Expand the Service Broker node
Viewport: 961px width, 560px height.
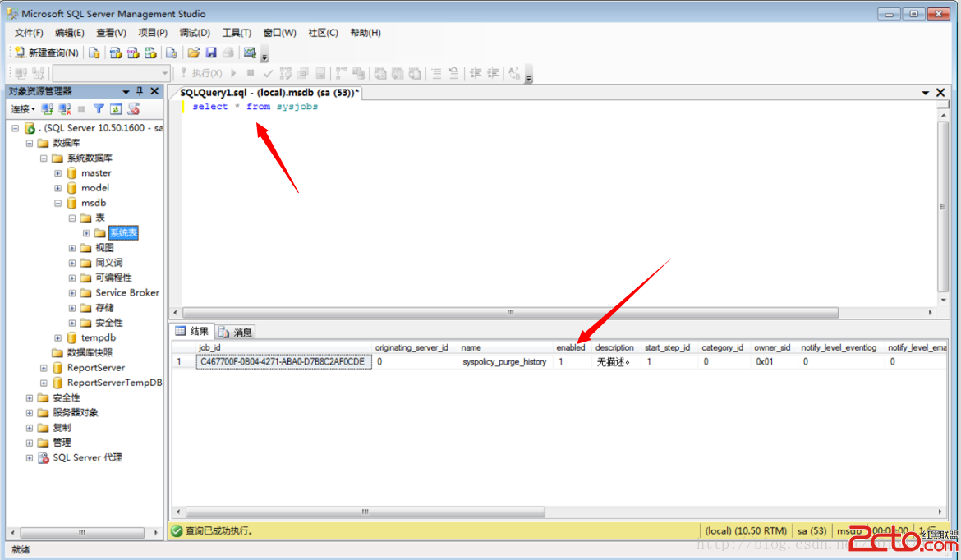click(x=72, y=293)
